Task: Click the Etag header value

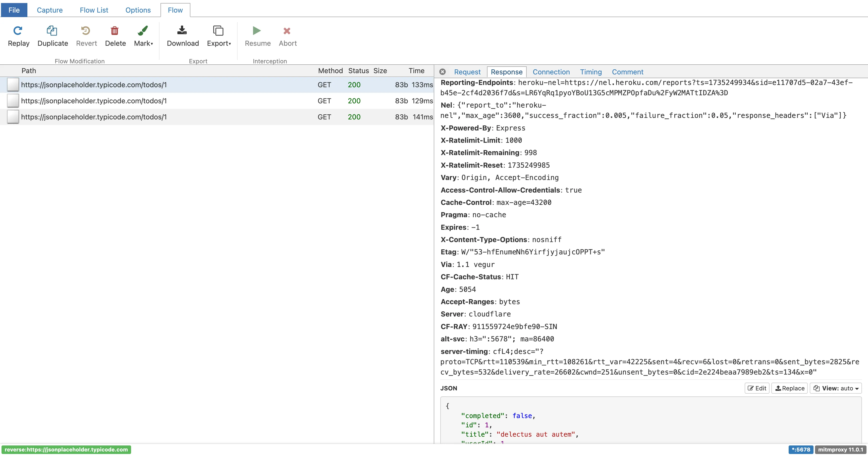Action: [533, 252]
